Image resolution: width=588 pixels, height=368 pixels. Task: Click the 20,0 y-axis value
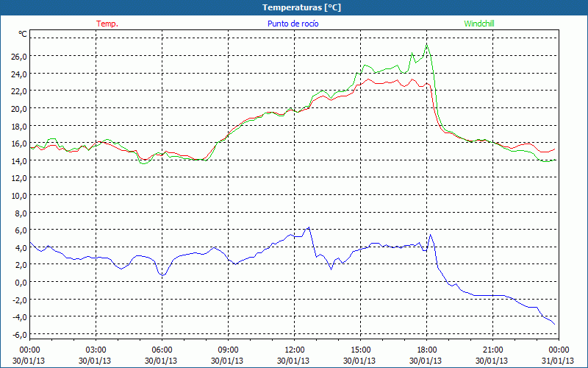pyautogui.click(x=20, y=109)
